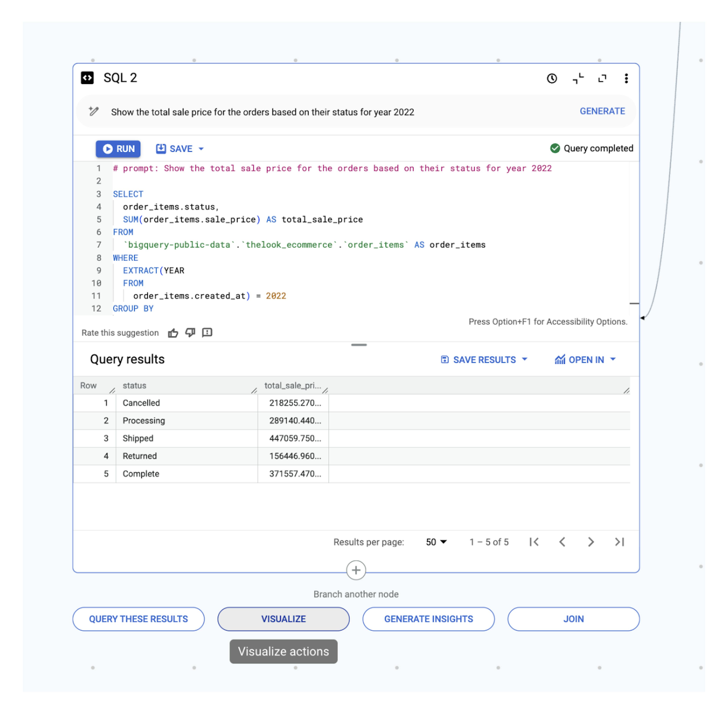
Task: Click the Row column resize handle
Action: click(112, 391)
